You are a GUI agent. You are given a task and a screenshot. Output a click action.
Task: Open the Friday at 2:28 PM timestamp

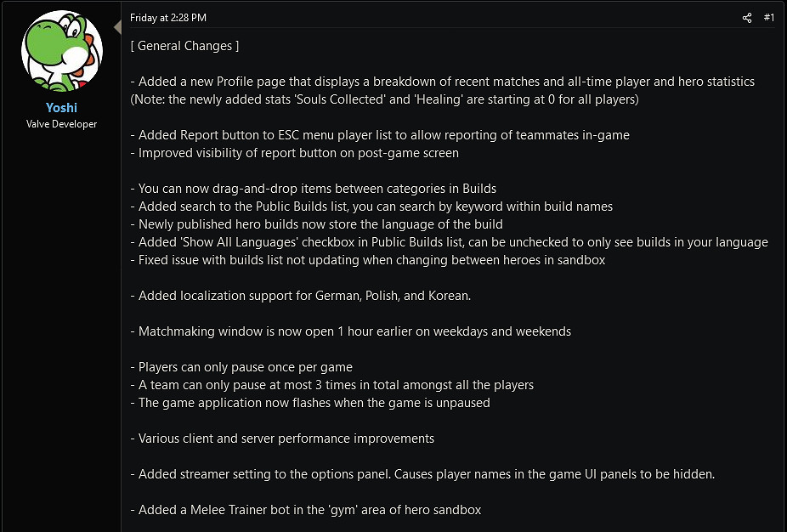[168, 18]
